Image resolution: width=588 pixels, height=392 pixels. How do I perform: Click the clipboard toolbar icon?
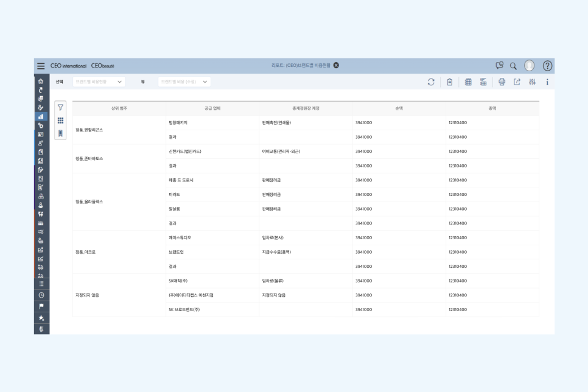(450, 82)
